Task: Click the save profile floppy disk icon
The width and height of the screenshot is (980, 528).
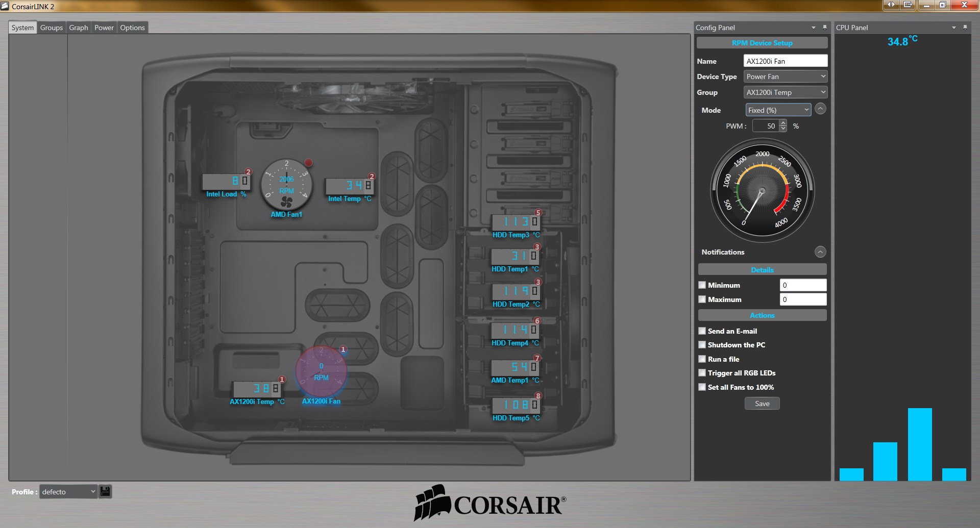Action: 105,491
